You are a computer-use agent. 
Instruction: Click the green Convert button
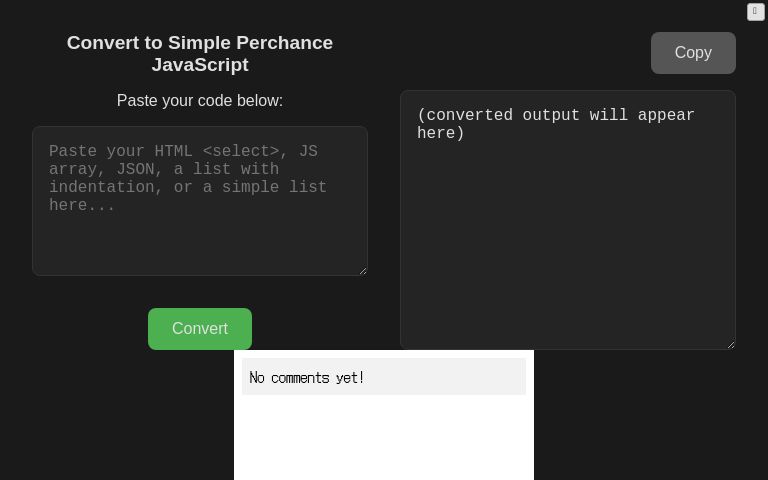point(200,329)
